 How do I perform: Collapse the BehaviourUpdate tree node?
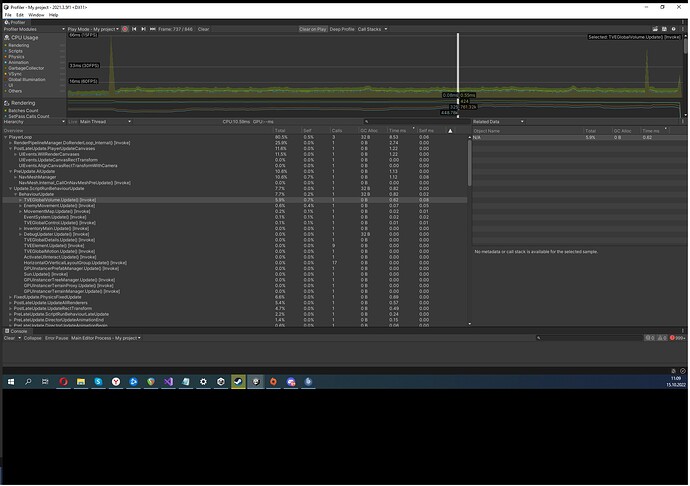[15, 194]
